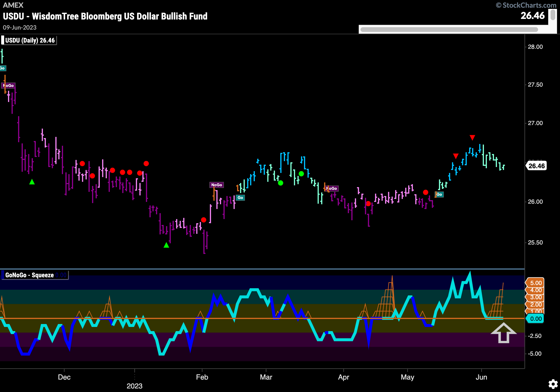Click the 28.00 price axis label
This screenshot has width=560, height=392.
tap(535, 47)
